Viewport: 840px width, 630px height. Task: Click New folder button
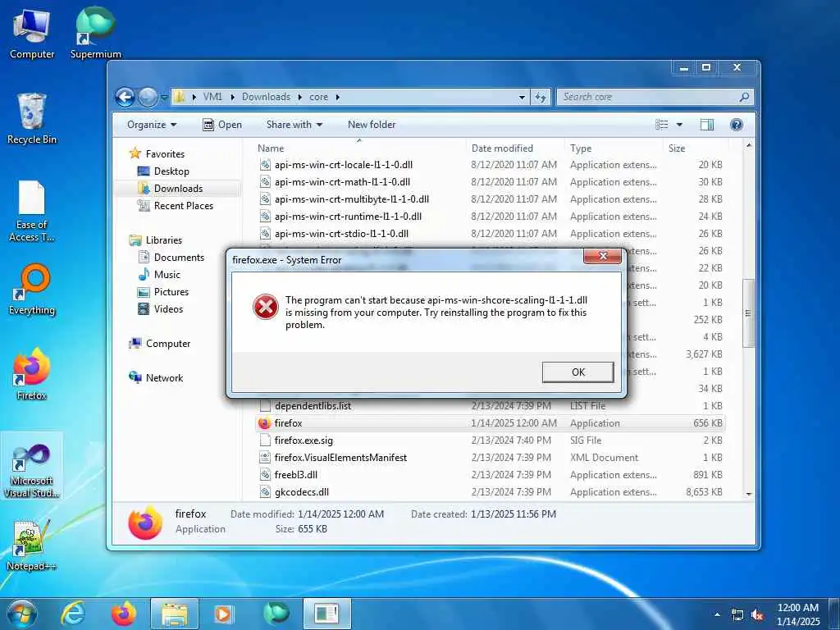(x=372, y=125)
